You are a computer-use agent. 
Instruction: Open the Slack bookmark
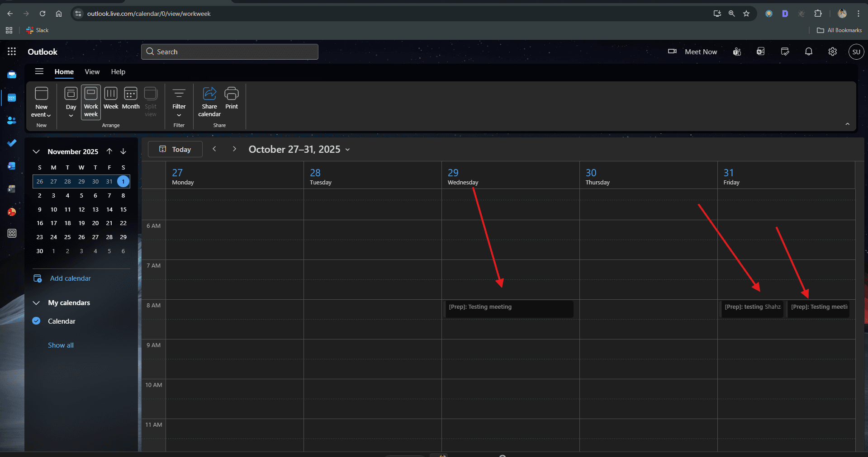pos(38,30)
